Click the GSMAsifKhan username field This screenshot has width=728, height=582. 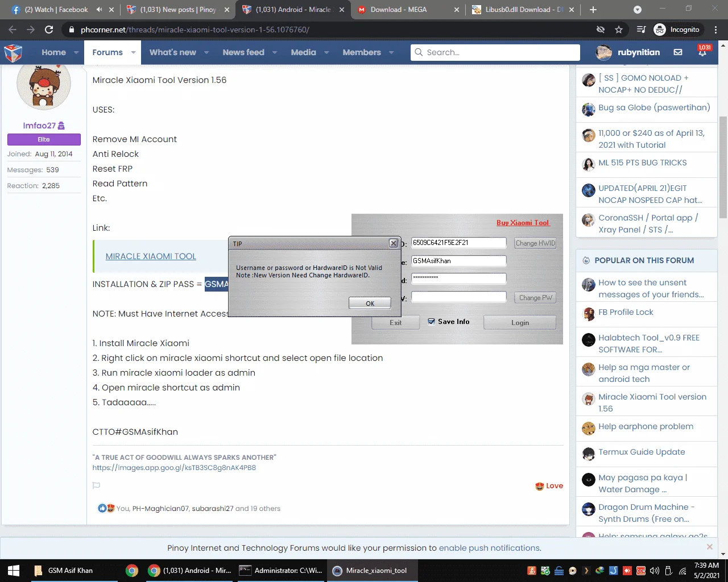click(x=458, y=261)
